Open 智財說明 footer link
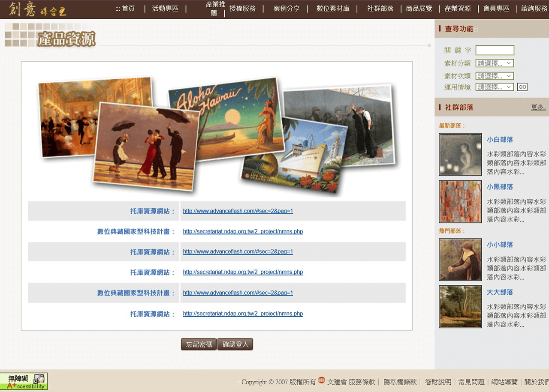The image size is (549, 392). (x=438, y=382)
